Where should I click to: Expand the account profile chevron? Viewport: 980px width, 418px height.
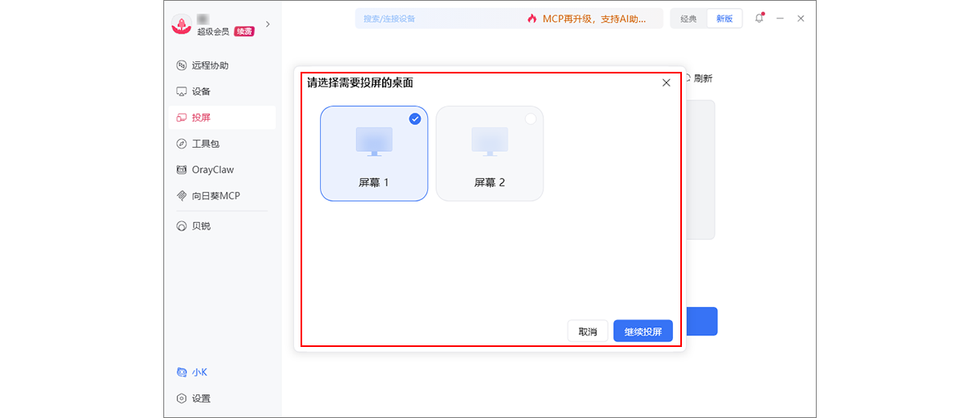click(268, 24)
